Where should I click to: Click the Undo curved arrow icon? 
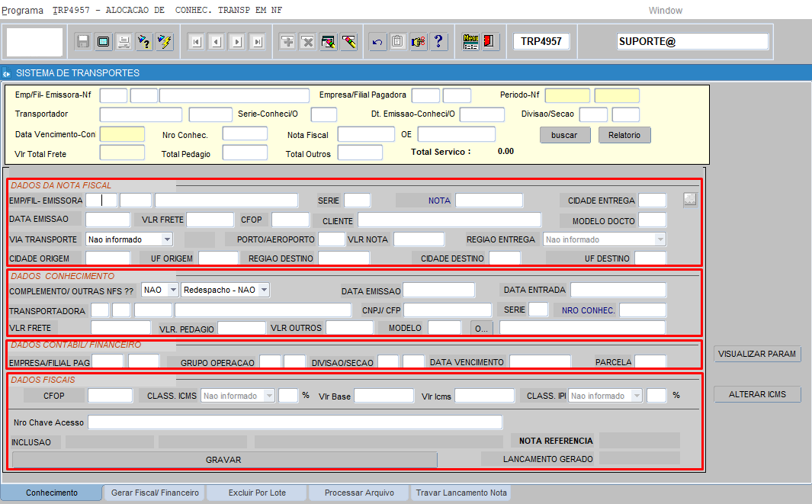click(377, 41)
